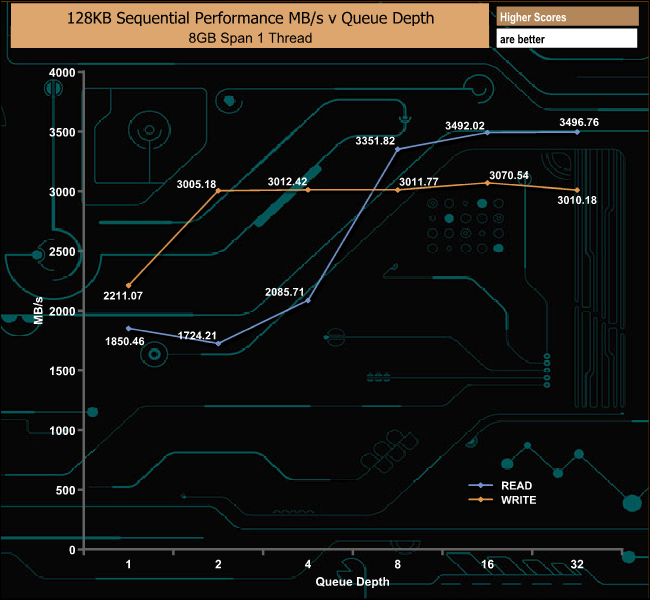Click the READ data point at queue depth 8
Screen dimensions: 650x600
[x=398, y=149]
